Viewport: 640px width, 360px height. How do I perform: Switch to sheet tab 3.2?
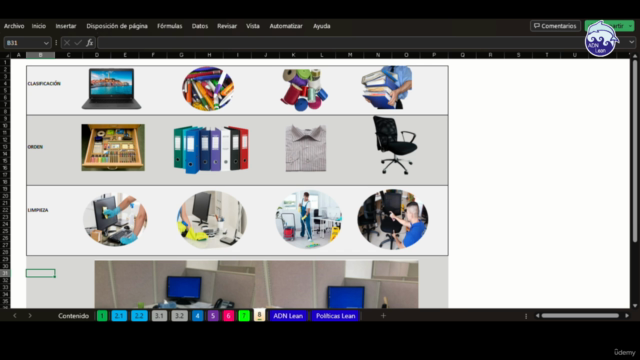coord(179,316)
